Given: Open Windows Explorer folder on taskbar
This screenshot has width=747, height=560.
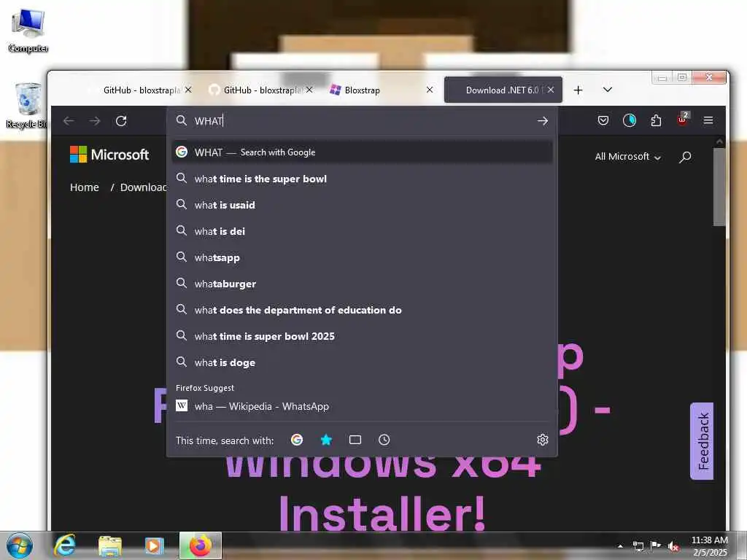Looking at the screenshot, I should coord(110,545).
